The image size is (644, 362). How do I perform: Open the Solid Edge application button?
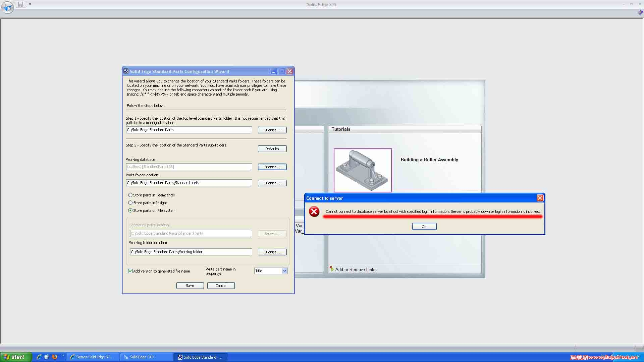coord(7,7)
